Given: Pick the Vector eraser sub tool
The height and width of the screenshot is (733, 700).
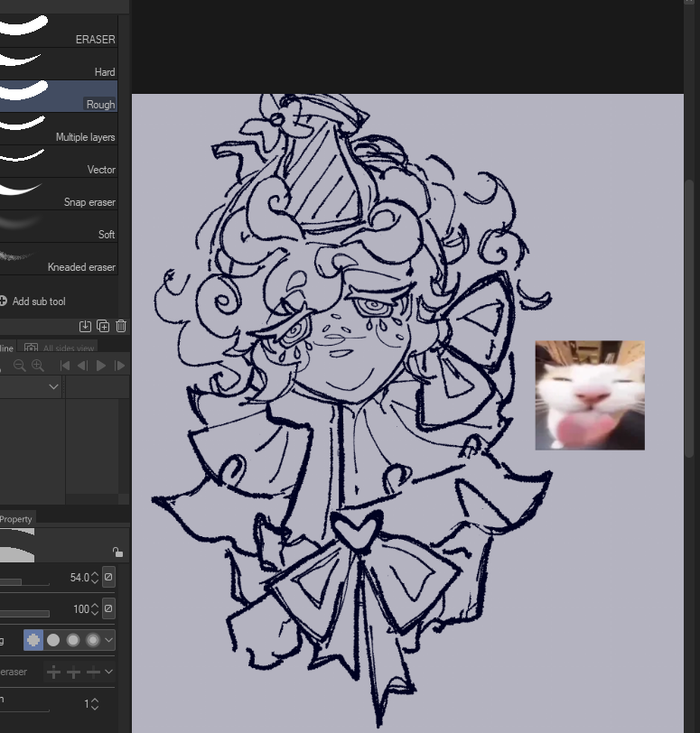Looking at the screenshot, I should pos(58,162).
